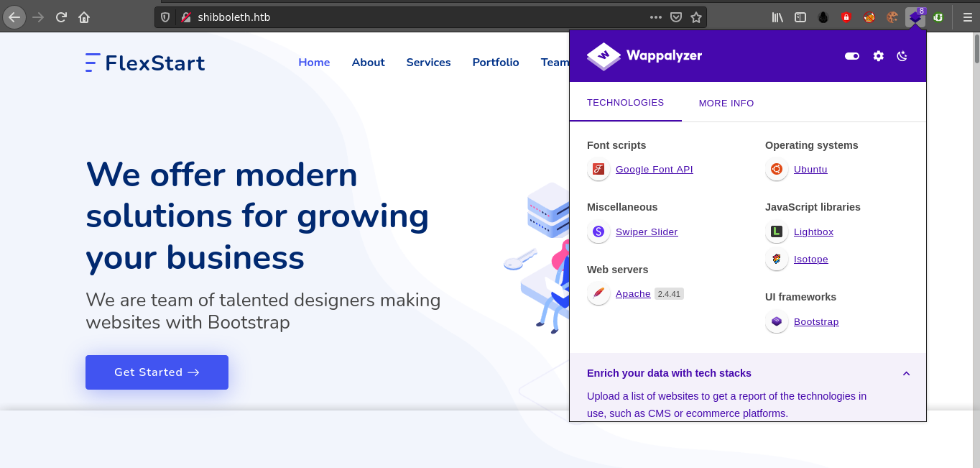
Task: Toggle the sidebar view icon
Action: pyautogui.click(x=800, y=17)
